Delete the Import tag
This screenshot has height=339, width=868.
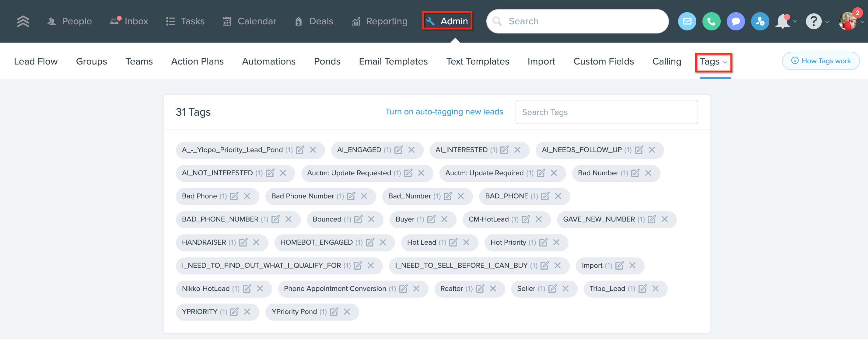point(632,266)
